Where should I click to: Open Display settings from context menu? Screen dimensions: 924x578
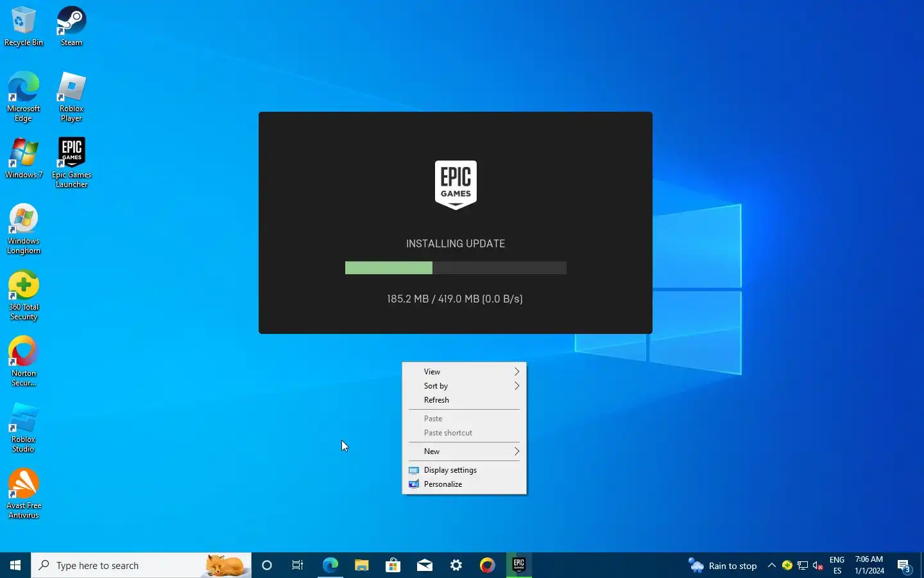point(465,470)
